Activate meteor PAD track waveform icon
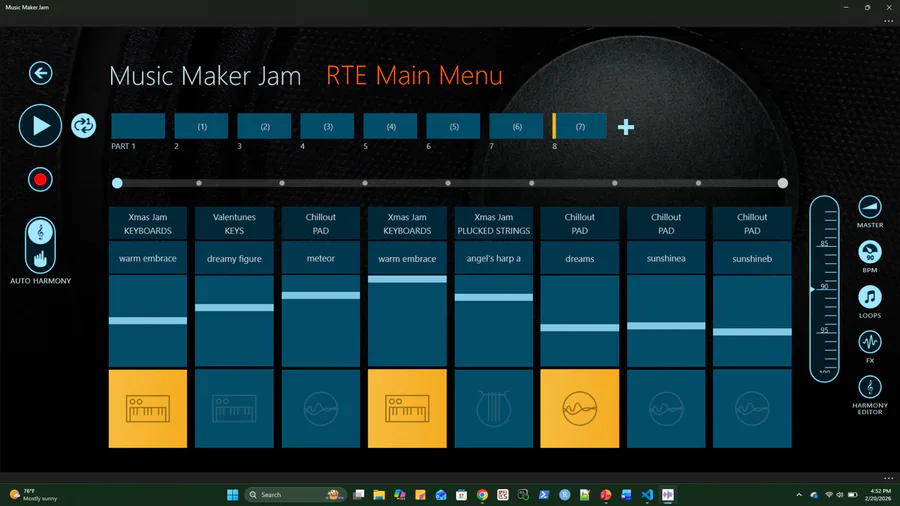Image resolution: width=900 pixels, height=506 pixels. (x=320, y=408)
